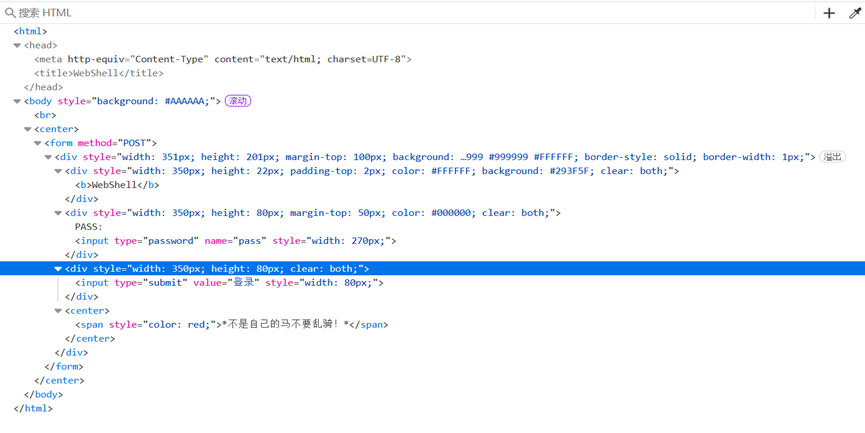Viewport: 865px width, 433px height.
Task: Click the method="POST" attribute value
Action: [132, 143]
